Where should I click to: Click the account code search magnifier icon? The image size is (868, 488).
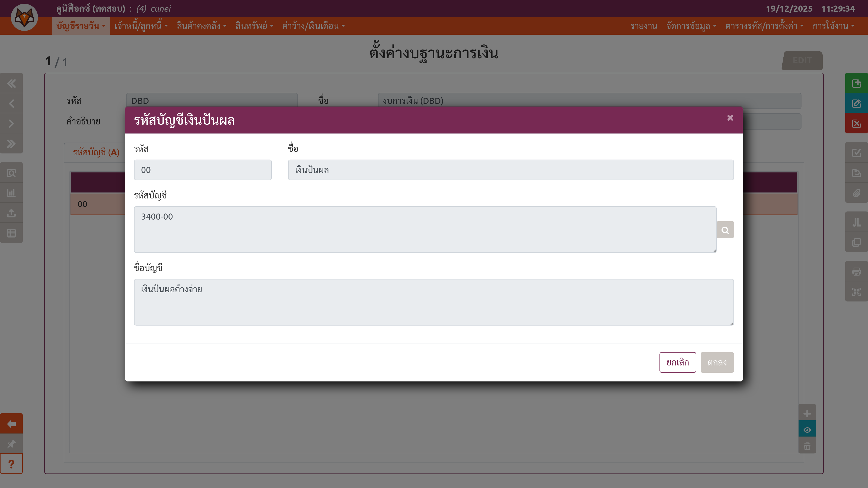[725, 230]
